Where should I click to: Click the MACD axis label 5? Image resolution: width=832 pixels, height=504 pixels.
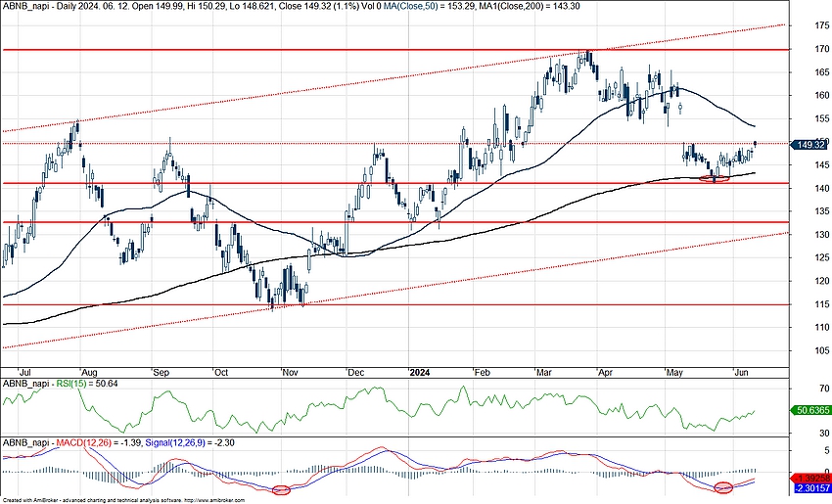click(827, 451)
